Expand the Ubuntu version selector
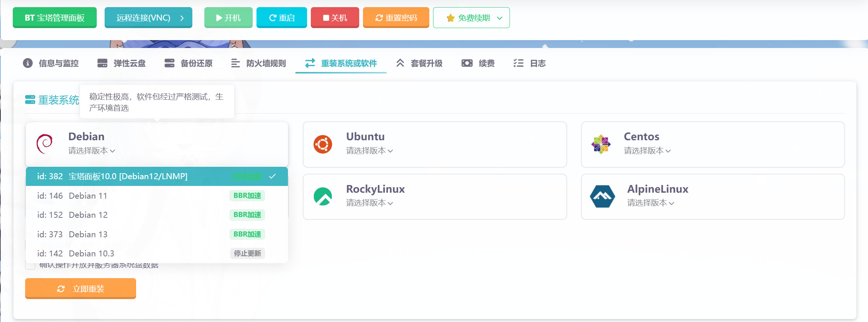Screen dimensions: 868x322 click(369, 151)
